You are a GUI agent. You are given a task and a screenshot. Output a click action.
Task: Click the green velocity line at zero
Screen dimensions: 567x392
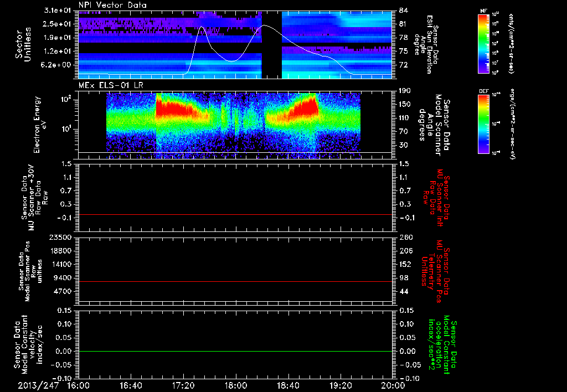tap(235, 351)
